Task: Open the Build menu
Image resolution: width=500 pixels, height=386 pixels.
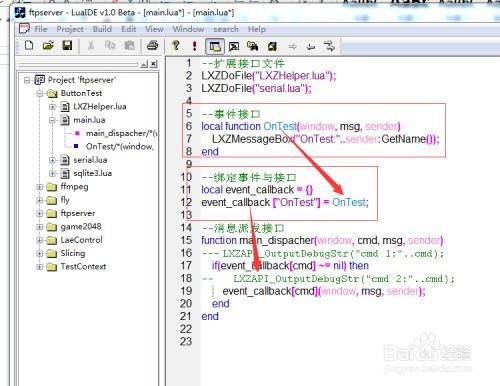Action: tap(102, 29)
